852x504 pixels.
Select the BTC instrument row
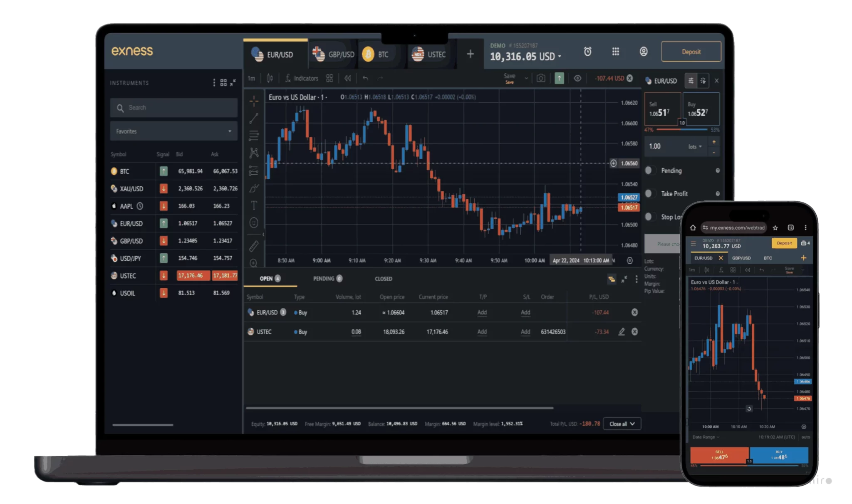174,171
